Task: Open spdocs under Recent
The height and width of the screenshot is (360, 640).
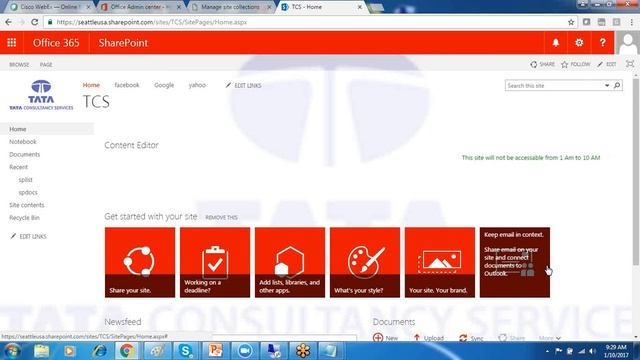Action: tap(28, 192)
